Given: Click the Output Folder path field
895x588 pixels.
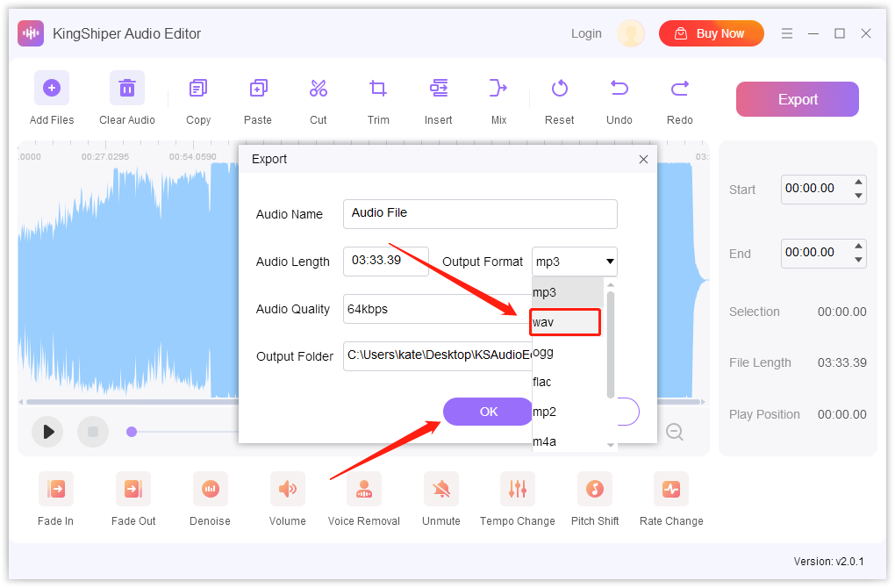Looking at the screenshot, I should point(437,356).
